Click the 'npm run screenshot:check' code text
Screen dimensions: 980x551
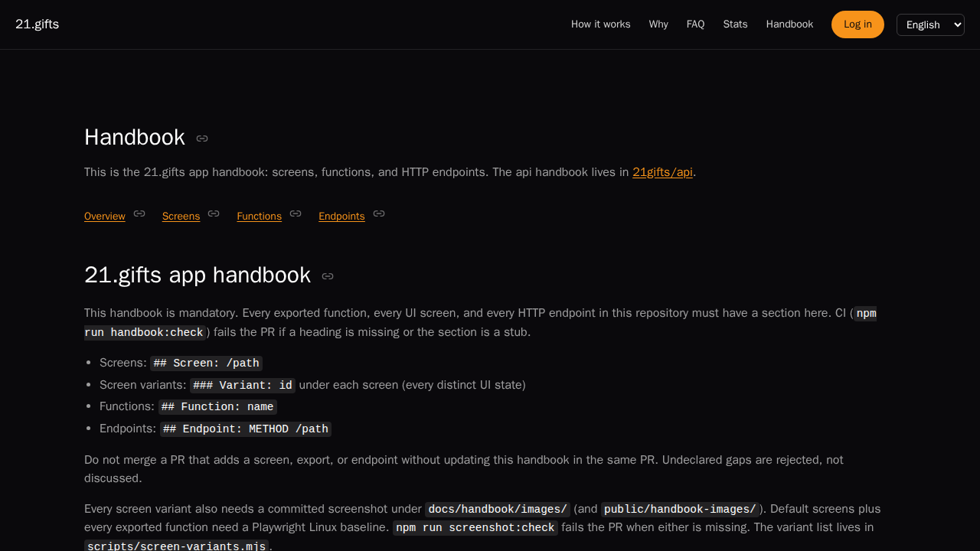pos(475,528)
